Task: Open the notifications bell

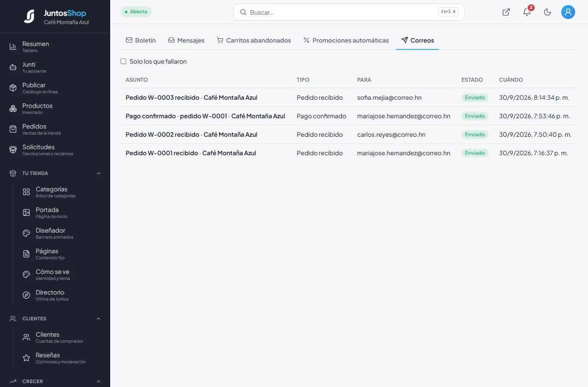Action: point(527,12)
